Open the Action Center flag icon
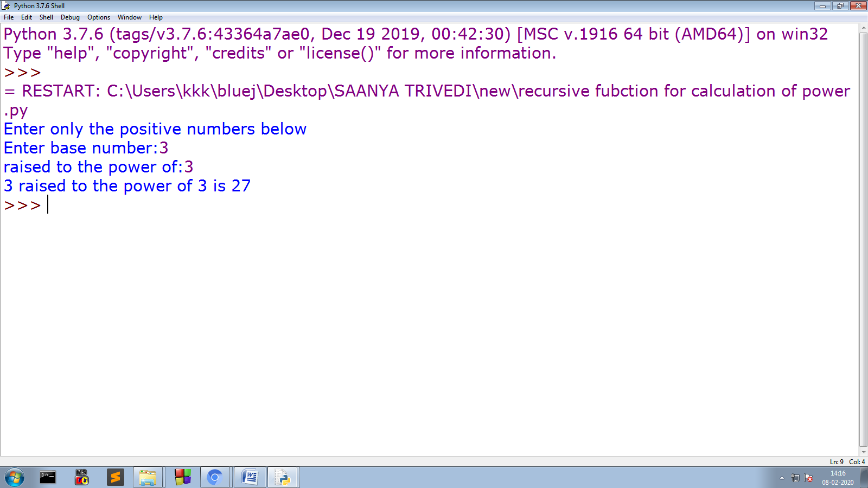 click(808, 478)
